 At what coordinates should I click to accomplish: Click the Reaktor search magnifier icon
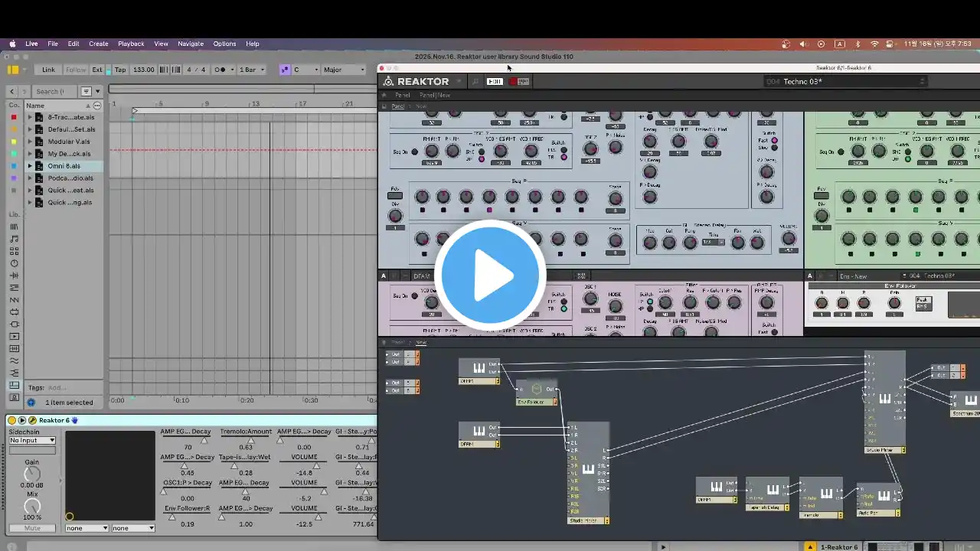pyautogui.click(x=475, y=81)
